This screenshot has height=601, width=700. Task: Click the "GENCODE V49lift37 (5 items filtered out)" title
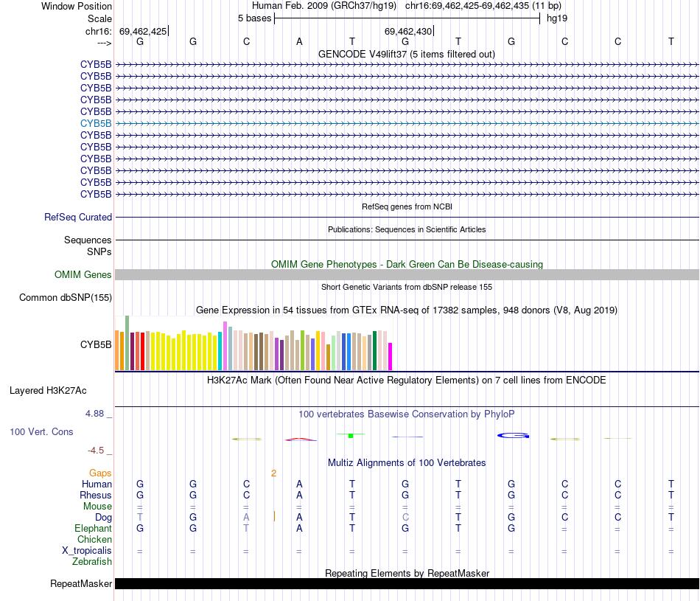coord(406,54)
